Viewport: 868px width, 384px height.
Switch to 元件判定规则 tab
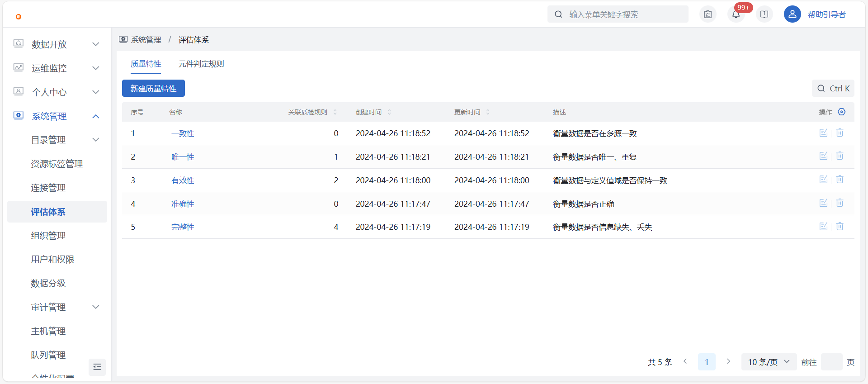coord(201,64)
